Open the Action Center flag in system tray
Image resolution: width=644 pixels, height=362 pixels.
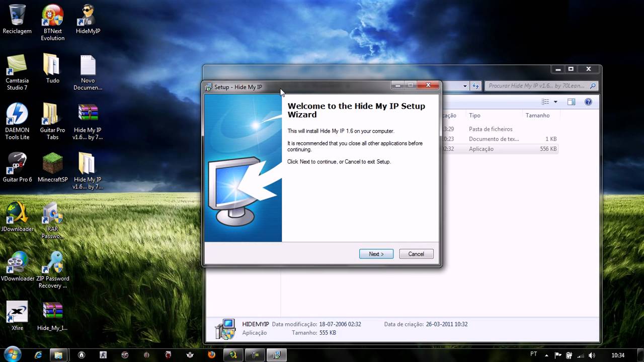click(x=558, y=355)
